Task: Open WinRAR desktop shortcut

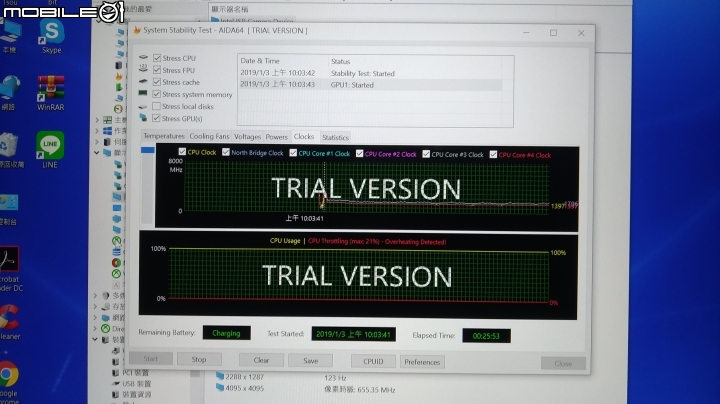Action: [x=51, y=93]
